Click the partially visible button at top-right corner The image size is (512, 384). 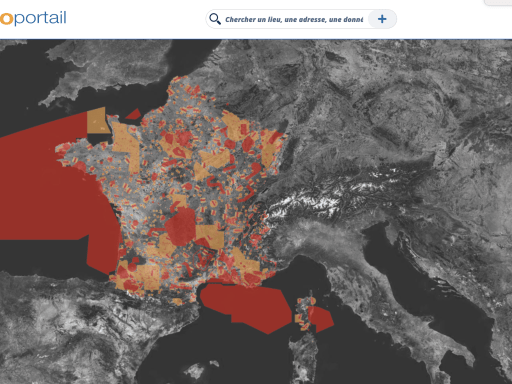(498, 2)
